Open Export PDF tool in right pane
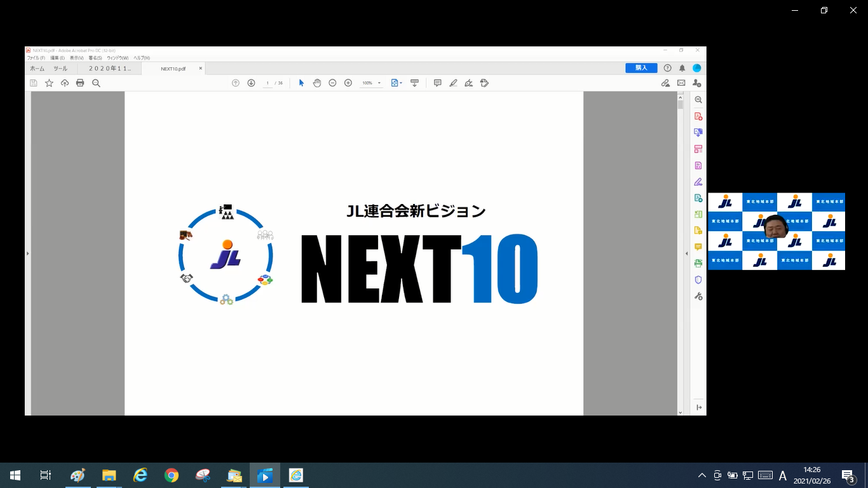The height and width of the screenshot is (488, 868). pos(698,198)
